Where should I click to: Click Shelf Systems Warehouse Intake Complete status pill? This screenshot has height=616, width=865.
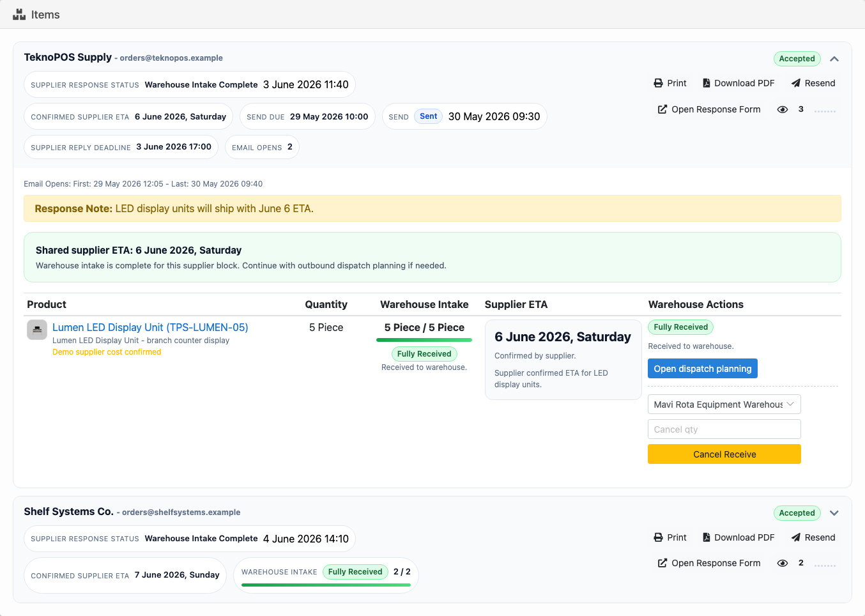click(x=190, y=539)
